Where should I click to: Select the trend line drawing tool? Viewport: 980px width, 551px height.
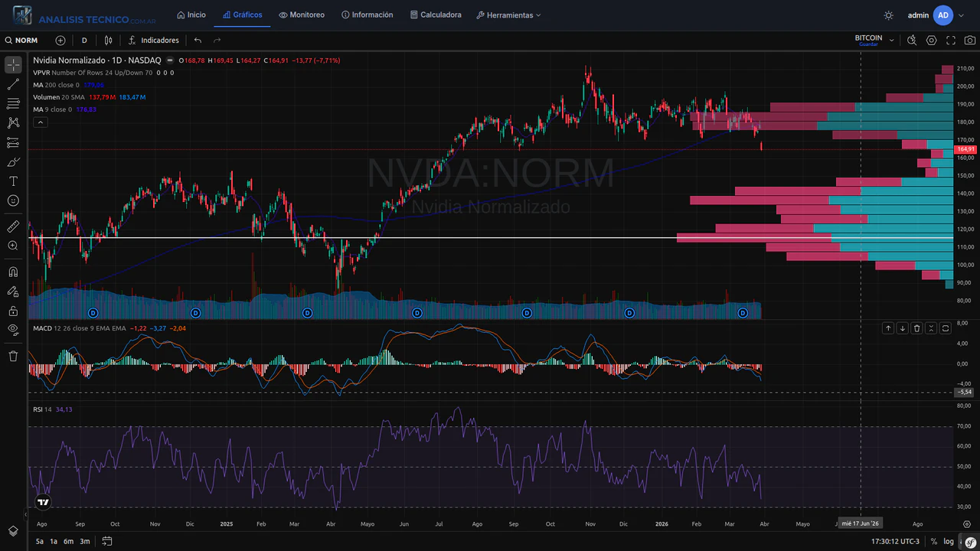coord(13,84)
